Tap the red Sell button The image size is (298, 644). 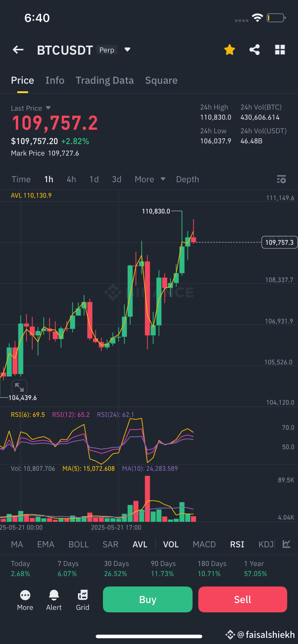tap(243, 599)
